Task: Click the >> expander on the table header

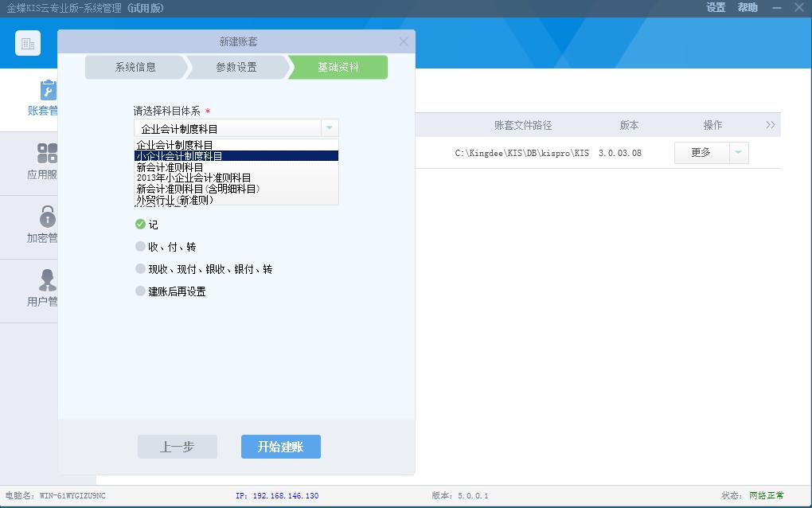Action: click(x=769, y=125)
